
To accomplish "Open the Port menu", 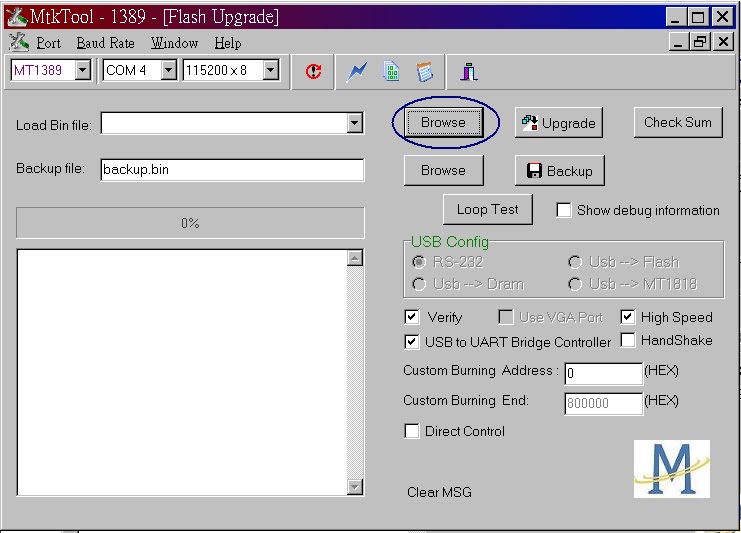I will click(x=48, y=43).
